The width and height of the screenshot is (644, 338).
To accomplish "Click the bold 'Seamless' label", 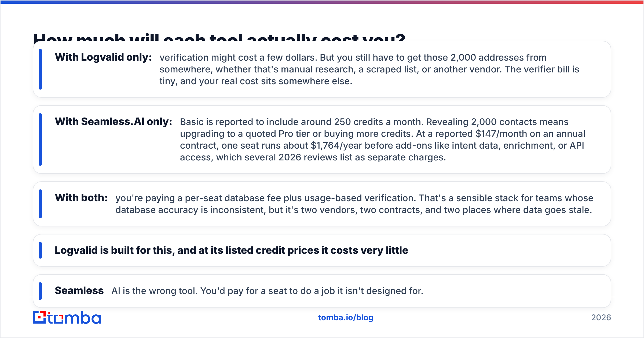I will click(79, 291).
